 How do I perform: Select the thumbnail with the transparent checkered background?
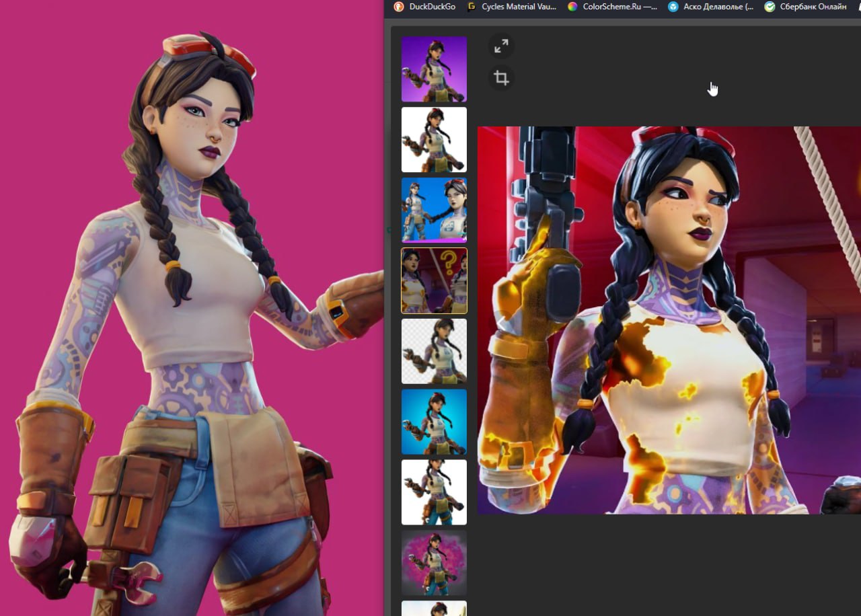pos(434,351)
